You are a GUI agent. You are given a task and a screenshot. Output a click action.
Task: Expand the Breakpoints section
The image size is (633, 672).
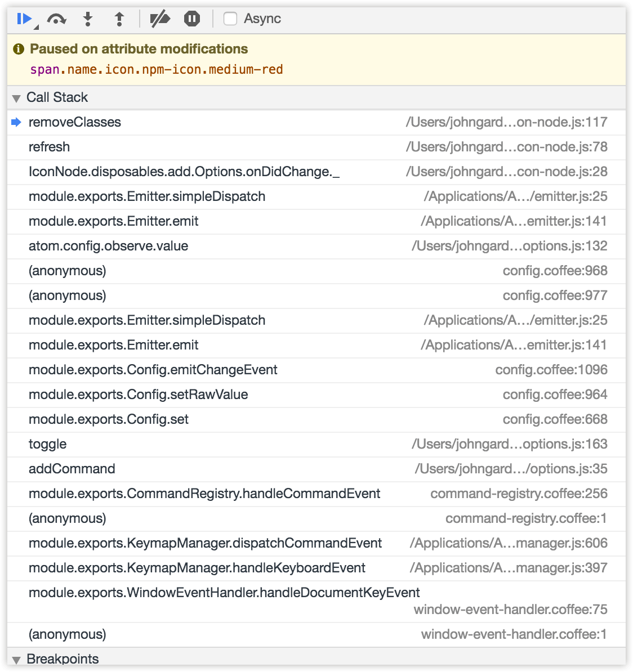coord(16,658)
